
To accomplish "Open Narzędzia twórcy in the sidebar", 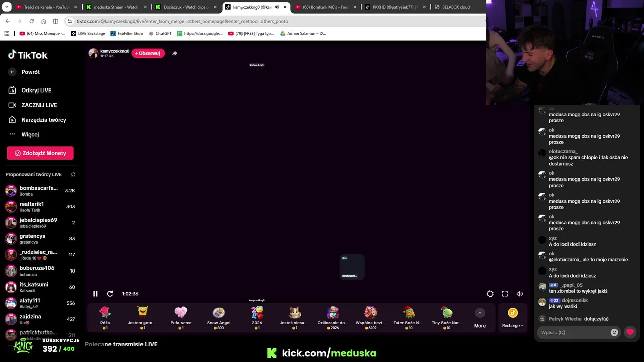I will 37,120.
